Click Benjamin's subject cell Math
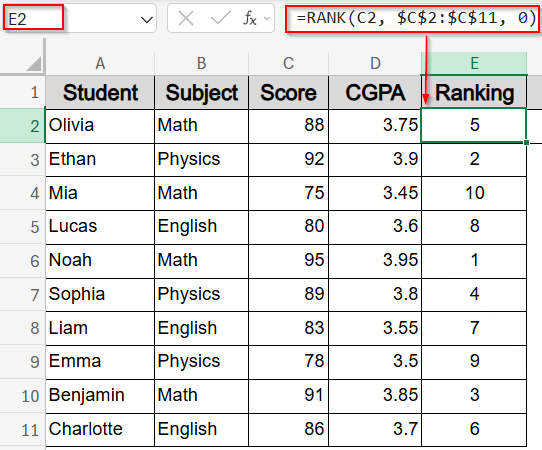Image resolution: width=542 pixels, height=450 pixels. (x=202, y=396)
